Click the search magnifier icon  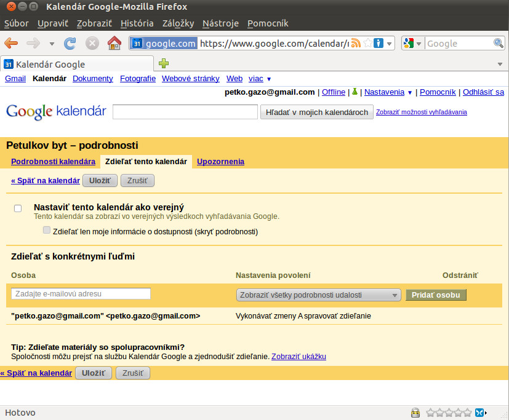(x=499, y=43)
